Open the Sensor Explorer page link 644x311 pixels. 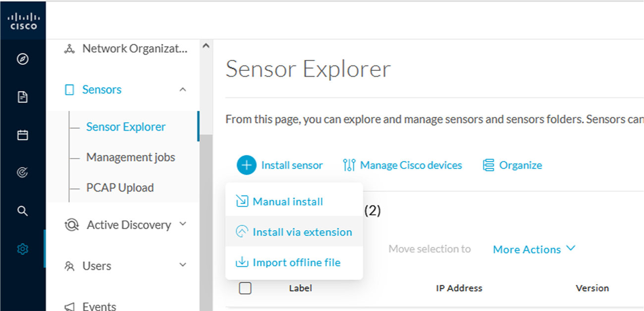point(126,127)
